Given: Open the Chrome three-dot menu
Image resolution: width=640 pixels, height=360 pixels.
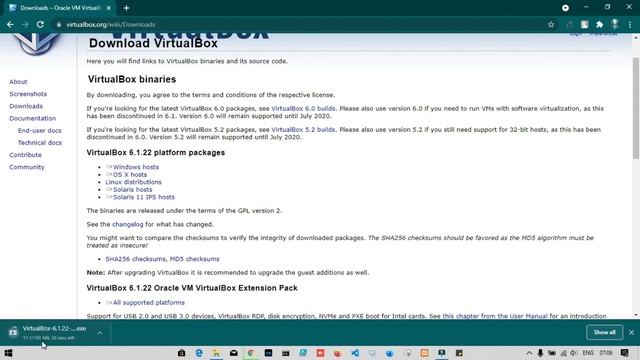Looking at the screenshot, I should tap(630, 24).
